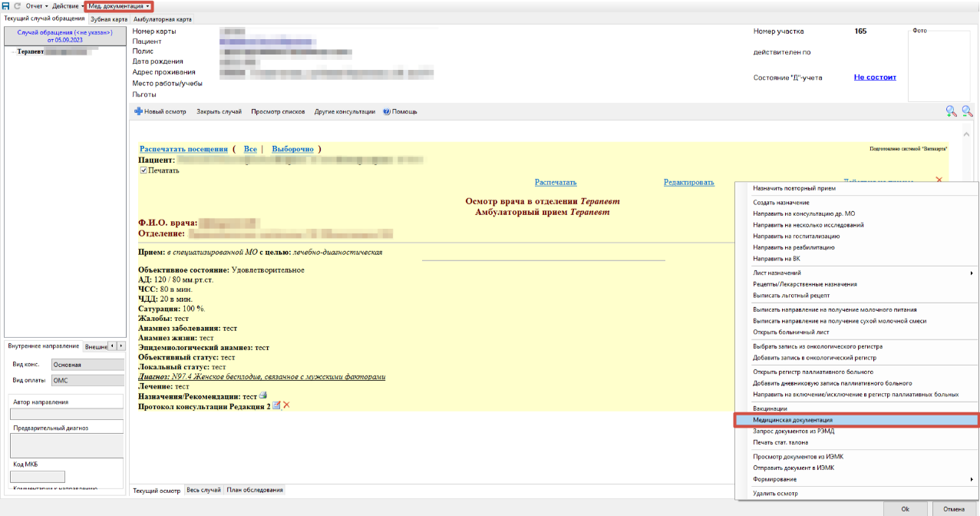
Task: Select Открыть регистр паллиативного больного
Action: 856,372
